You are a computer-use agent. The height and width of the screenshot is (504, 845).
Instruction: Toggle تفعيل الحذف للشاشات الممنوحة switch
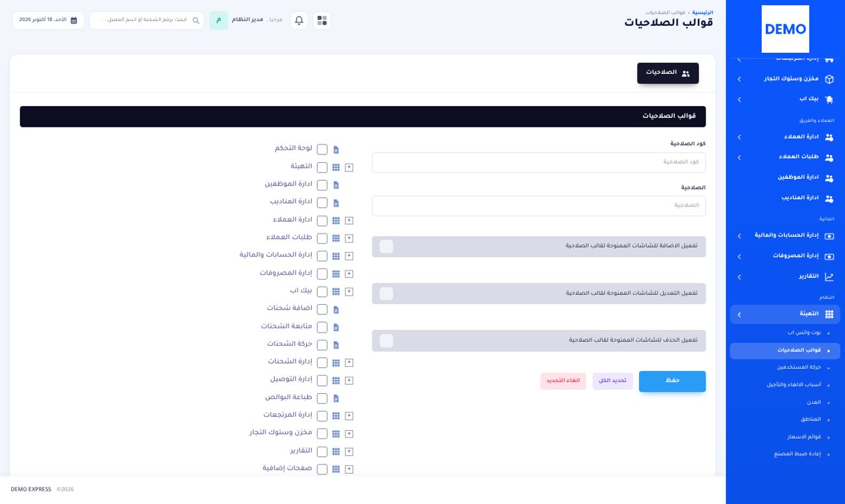[x=387, y=340]
